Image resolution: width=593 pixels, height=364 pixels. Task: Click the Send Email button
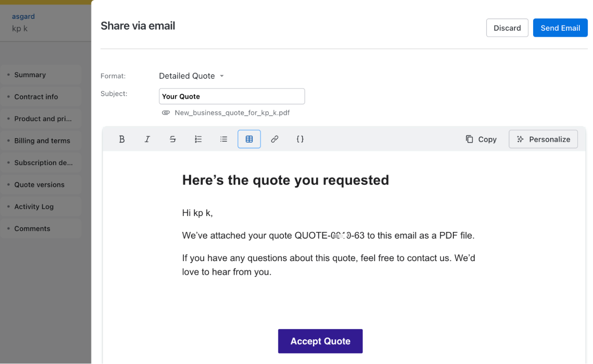(x=560, y=28)
